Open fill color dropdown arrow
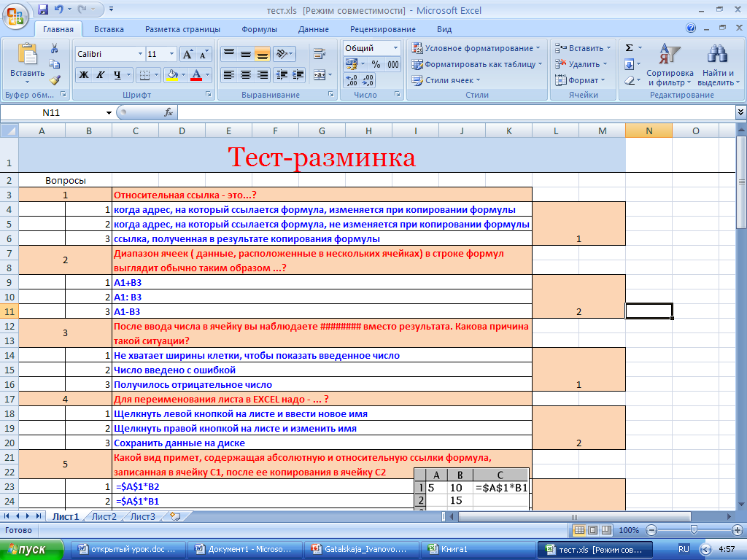Viewport: 747px width, 560px height. [183, 75]
